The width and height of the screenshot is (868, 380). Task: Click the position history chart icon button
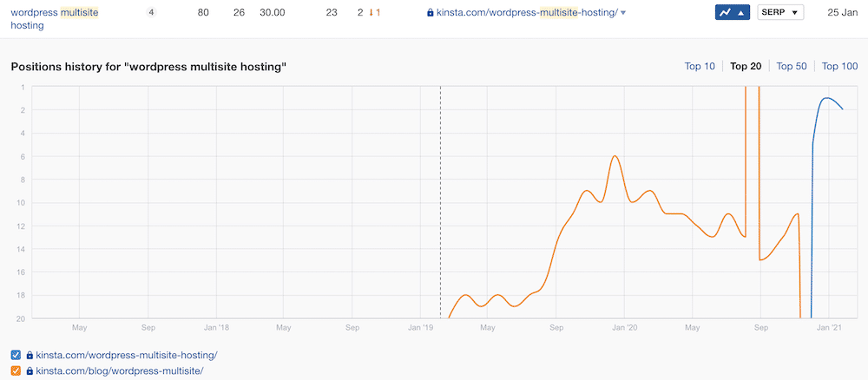coord(731,13)
